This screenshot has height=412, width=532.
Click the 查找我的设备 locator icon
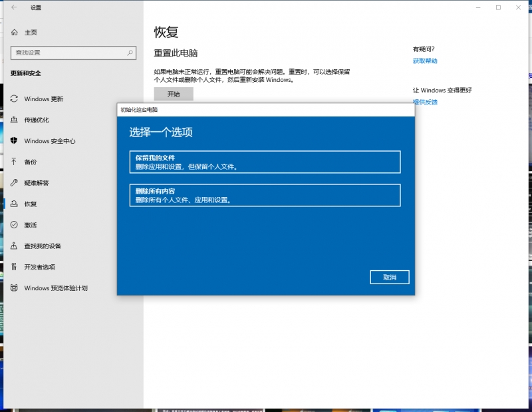[x=14, y=246]
